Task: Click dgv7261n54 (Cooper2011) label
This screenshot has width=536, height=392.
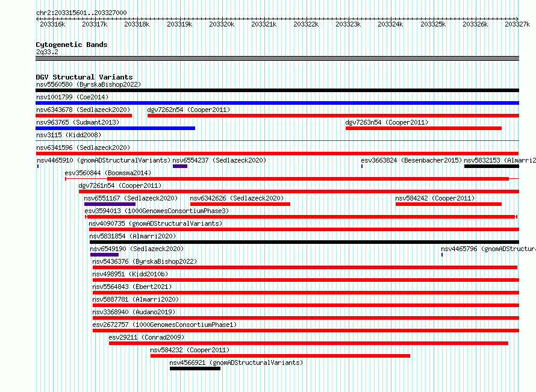Action: tap(120, 185)
